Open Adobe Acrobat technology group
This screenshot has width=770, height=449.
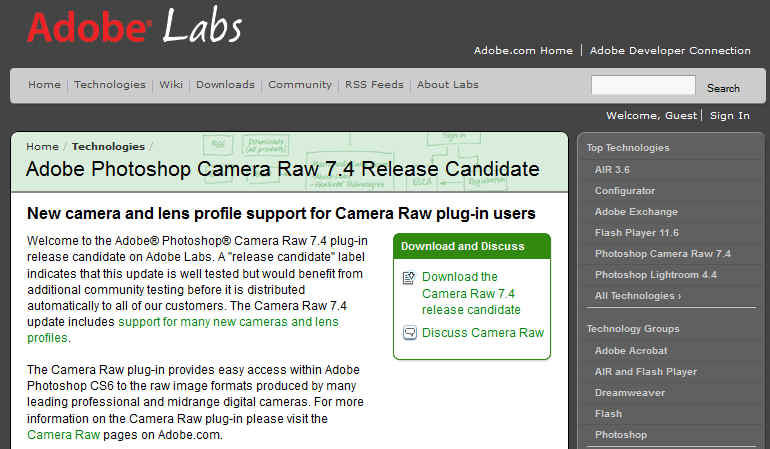pos(631,351)
